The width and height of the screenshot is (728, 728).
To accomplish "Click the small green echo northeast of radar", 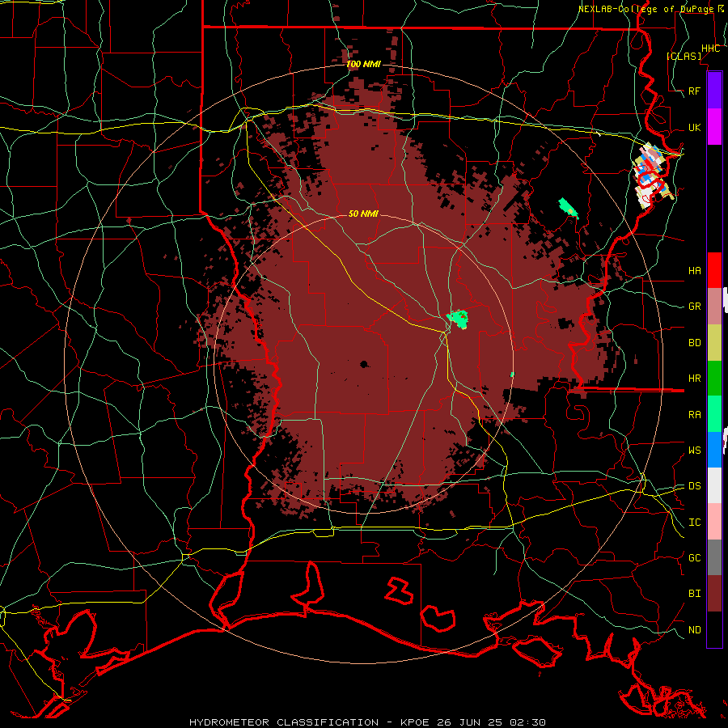I will [x=569, y=208].
